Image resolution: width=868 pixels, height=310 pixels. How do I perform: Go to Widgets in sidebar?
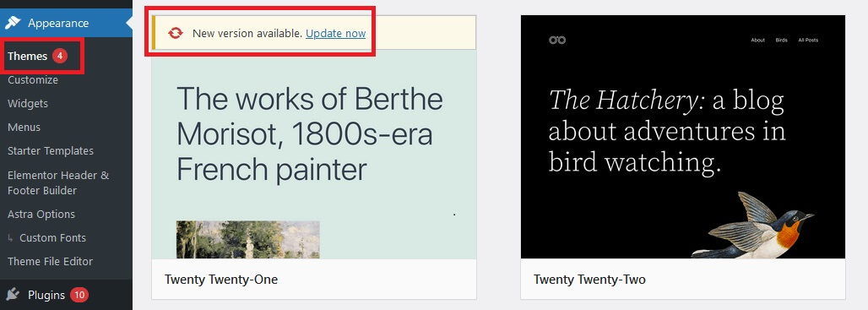pyautogui.click(x=28, y=104)
